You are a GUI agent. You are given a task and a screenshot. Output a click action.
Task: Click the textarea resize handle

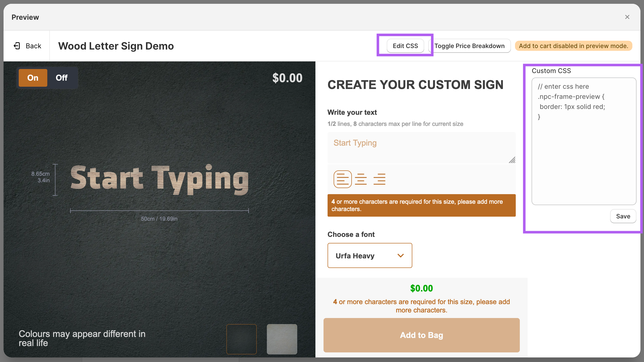[x=512, y=160]
